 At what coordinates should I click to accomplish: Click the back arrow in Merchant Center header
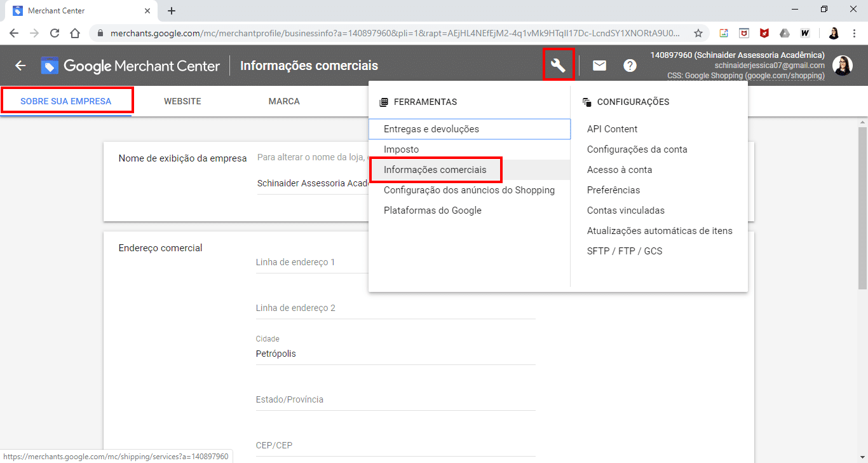tap(20, 66)
